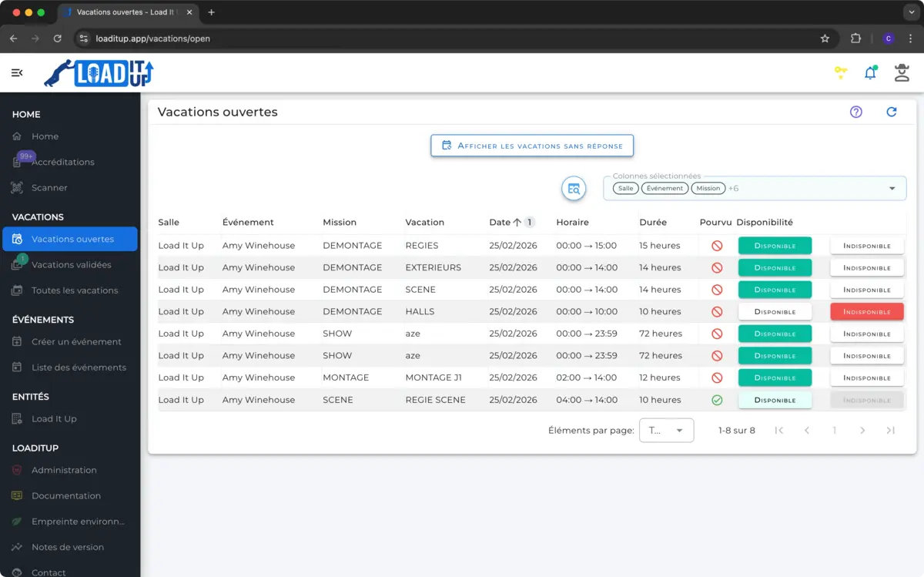Open the notifications bell
The image size is (924, 577).
click(x=870, y=72)
